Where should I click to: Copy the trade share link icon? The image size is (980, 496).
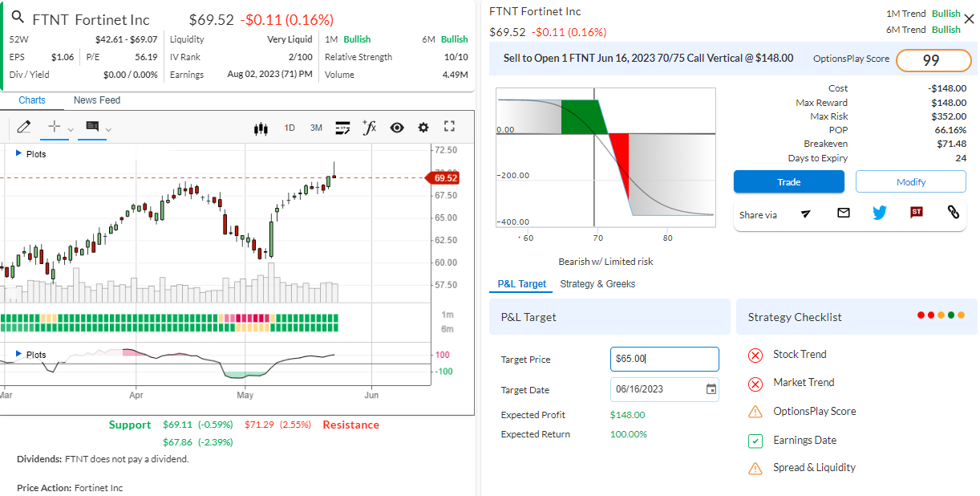[954, 213]
